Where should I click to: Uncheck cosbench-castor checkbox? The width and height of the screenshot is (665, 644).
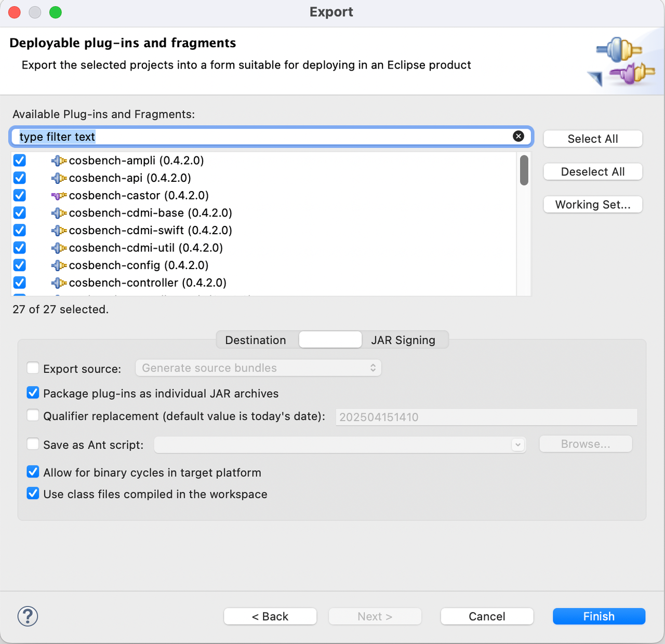coord(20,195)
